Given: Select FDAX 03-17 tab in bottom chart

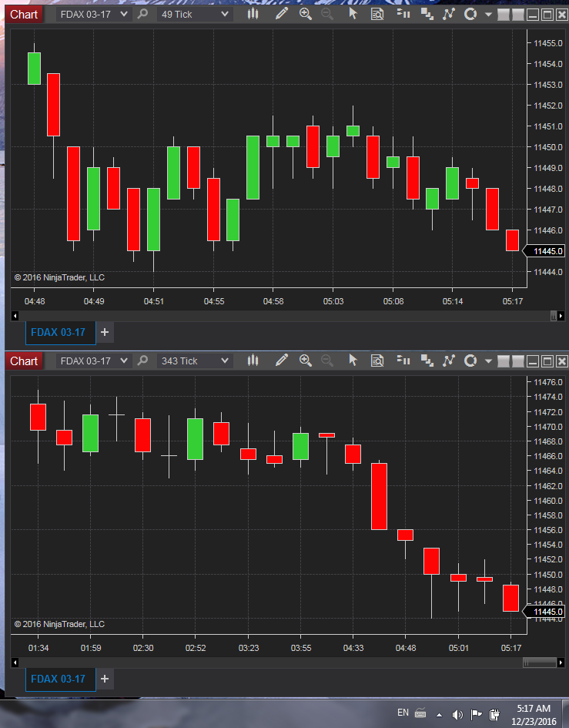Looking at the screenshot, I should click(x=60, y=679).
